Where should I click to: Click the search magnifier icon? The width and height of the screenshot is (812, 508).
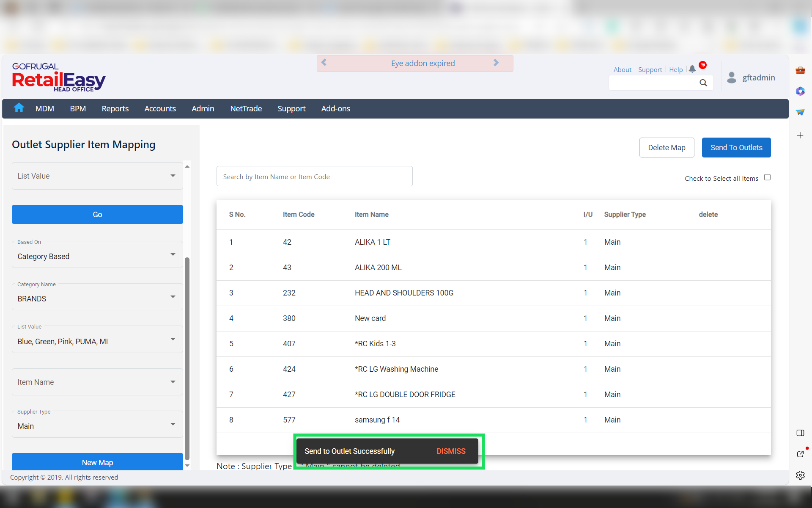pyautogui.click(x=703, y=83)
